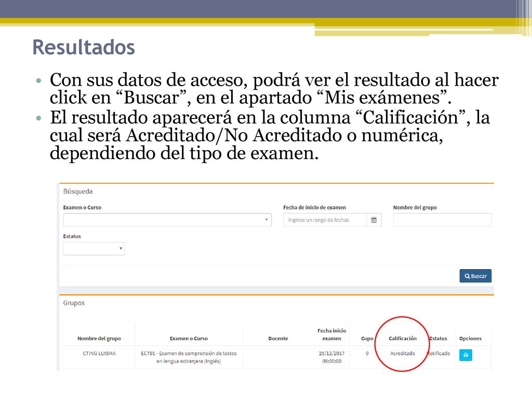This screenshot has width=532, height=399.
Task: Click the Nombre del grupo input field
Action: coord(442,220)
